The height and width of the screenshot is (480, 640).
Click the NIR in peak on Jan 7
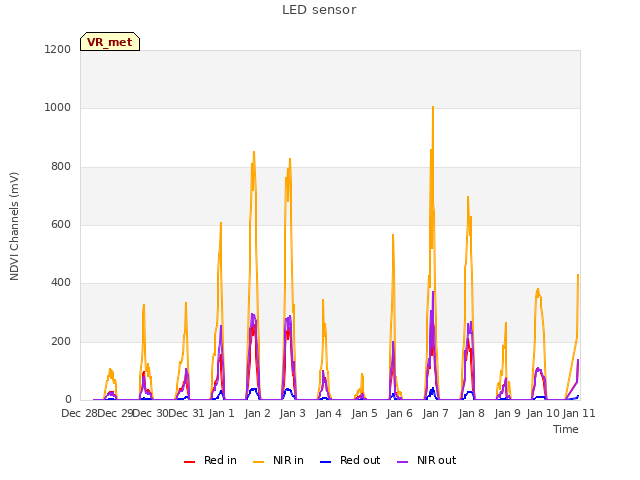pos(433,107)
